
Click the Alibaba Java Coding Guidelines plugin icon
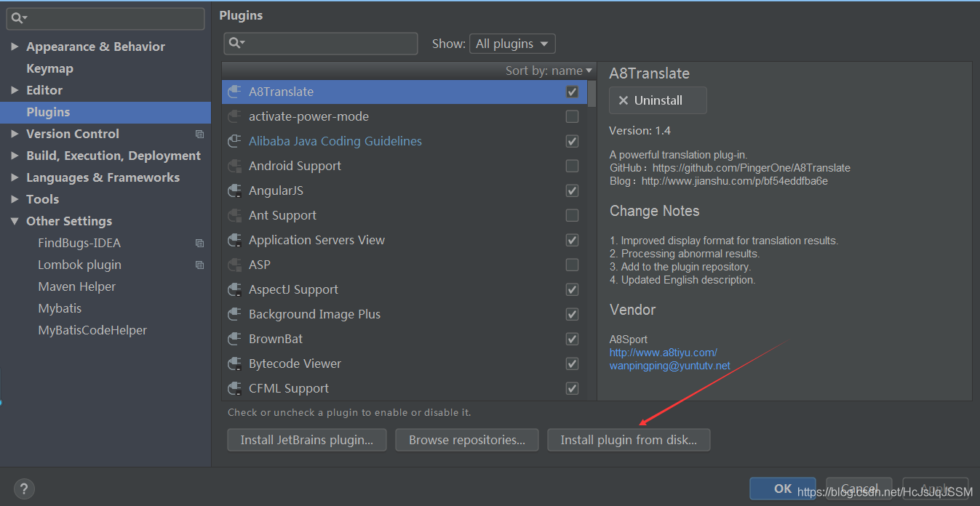tap(234, 141)
